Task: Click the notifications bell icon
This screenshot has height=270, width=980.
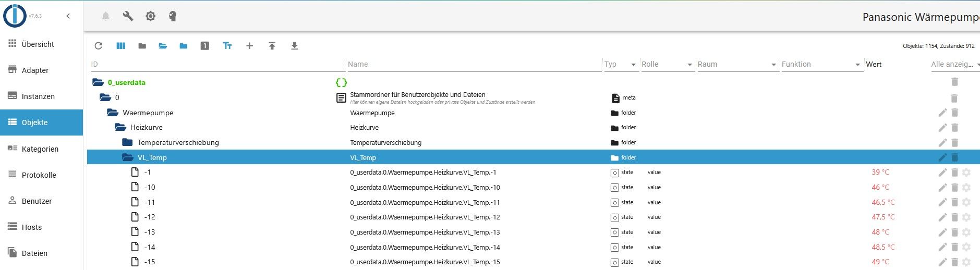Action: click(105, 16)
